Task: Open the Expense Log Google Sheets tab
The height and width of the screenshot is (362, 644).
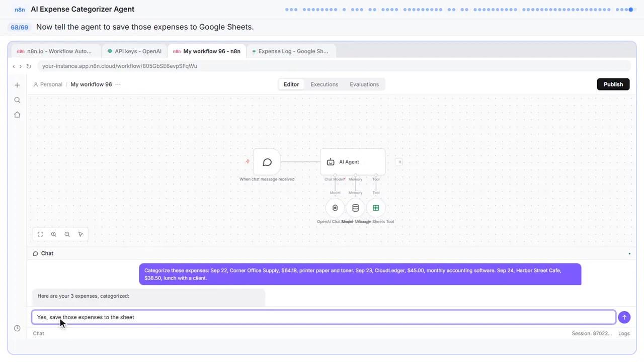Action: 290,51
